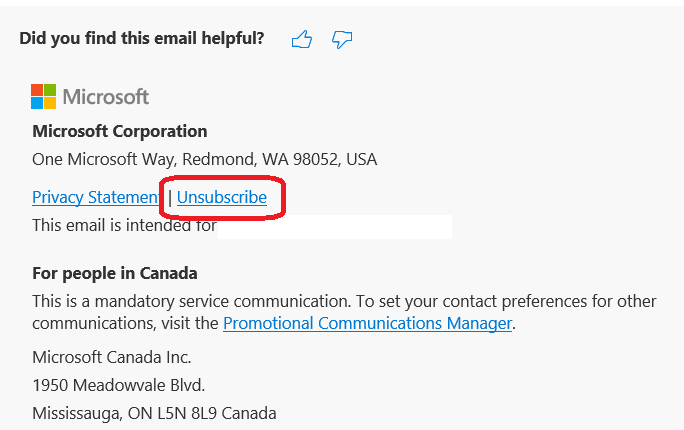Viewport: 684px width, 430px height.
Task: Click the blank recipient field after "intended for"
Action: pos(335,226)
